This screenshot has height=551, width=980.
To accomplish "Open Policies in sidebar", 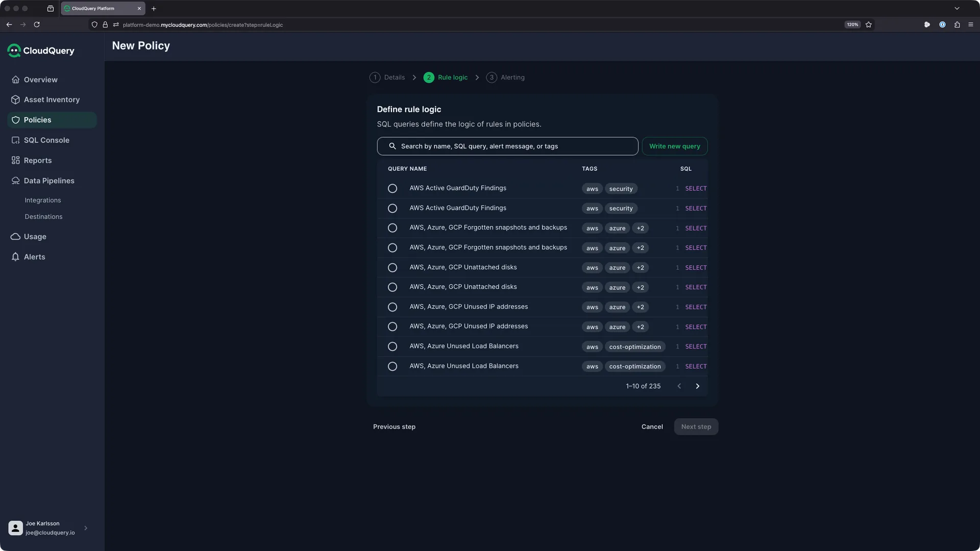I will pos(52,120).
